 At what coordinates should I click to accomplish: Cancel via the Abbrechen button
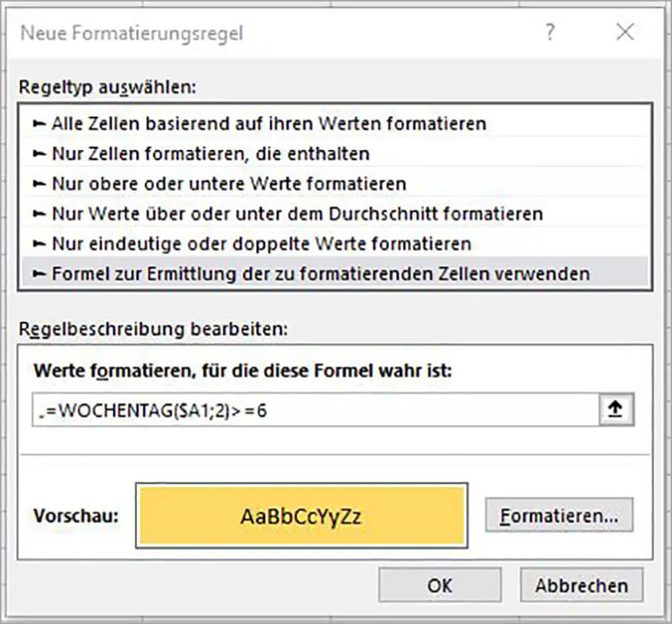[x=581, y=584]
